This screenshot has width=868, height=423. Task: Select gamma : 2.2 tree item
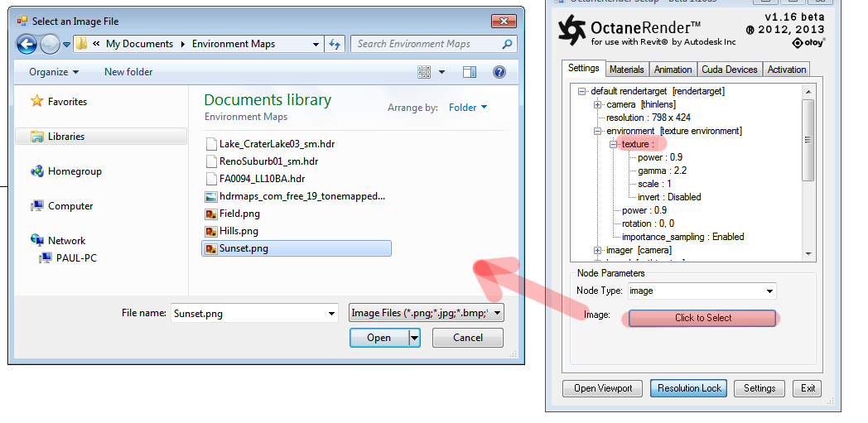662,171
